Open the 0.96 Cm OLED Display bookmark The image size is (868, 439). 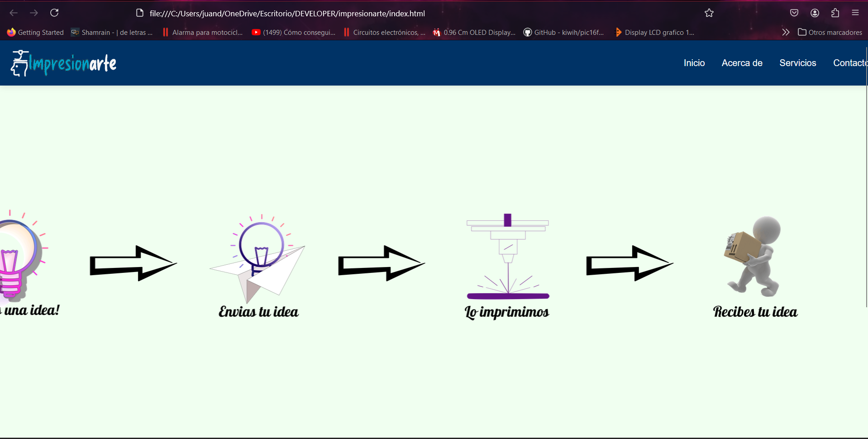click(474, 32)
